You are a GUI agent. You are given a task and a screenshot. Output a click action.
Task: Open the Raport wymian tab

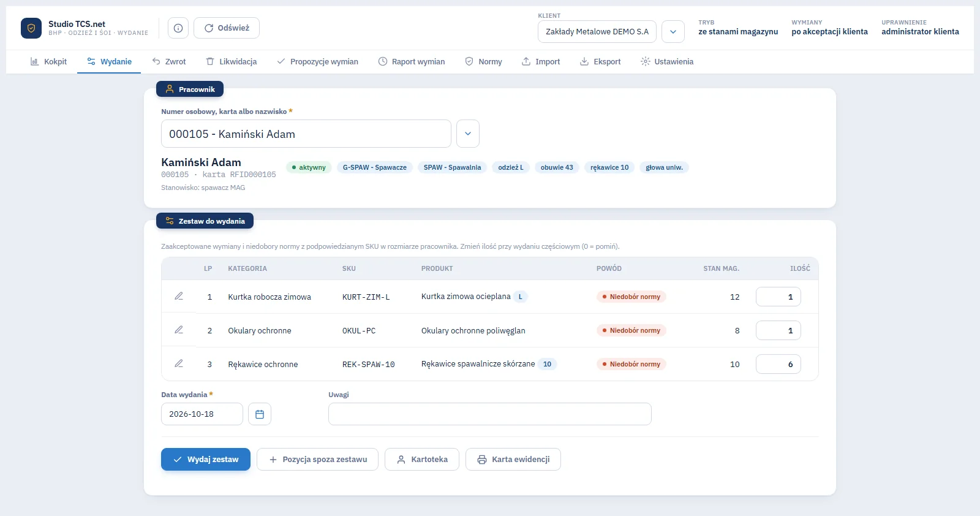pos(412,61)
